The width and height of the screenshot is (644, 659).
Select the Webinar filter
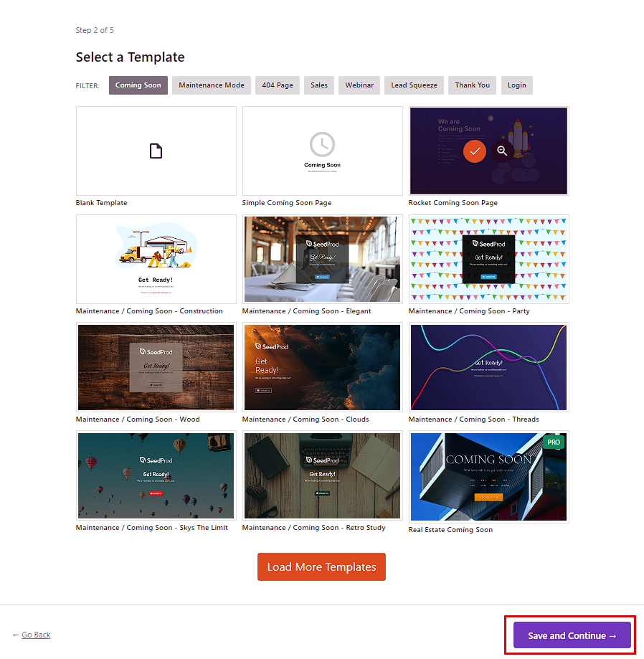tap(359, 85)
